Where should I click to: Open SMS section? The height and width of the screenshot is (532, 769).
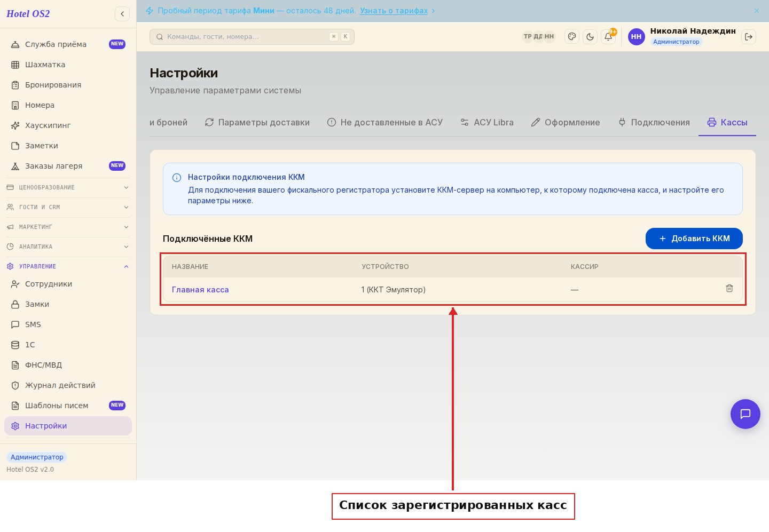click(x=68, y=324)
